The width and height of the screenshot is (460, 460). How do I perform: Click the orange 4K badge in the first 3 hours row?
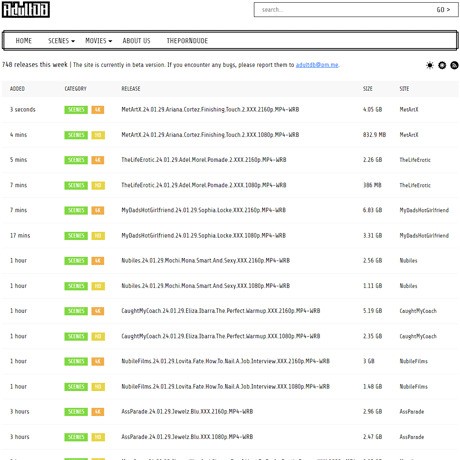(x=98, y=412)
